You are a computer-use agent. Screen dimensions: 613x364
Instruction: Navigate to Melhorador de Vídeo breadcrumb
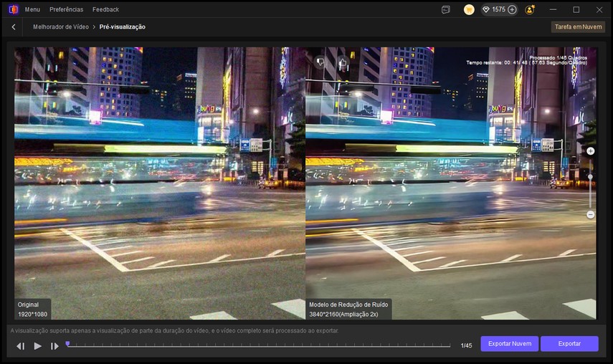click(x=61, y=27)
